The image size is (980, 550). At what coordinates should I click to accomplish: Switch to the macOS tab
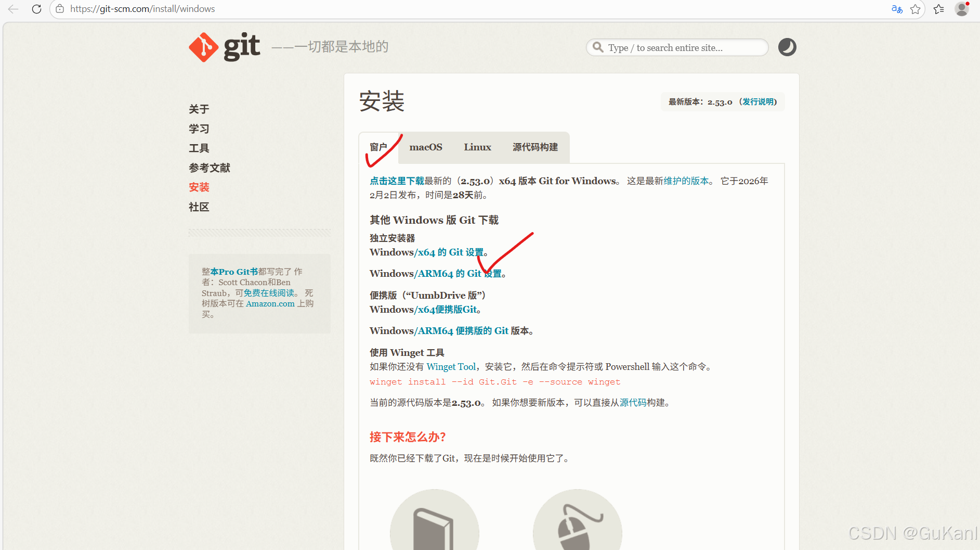[x=426, y=147]
